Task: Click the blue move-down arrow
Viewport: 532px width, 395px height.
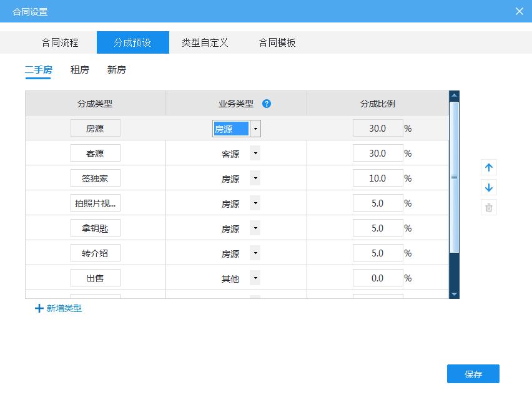Action: point(489,187)
